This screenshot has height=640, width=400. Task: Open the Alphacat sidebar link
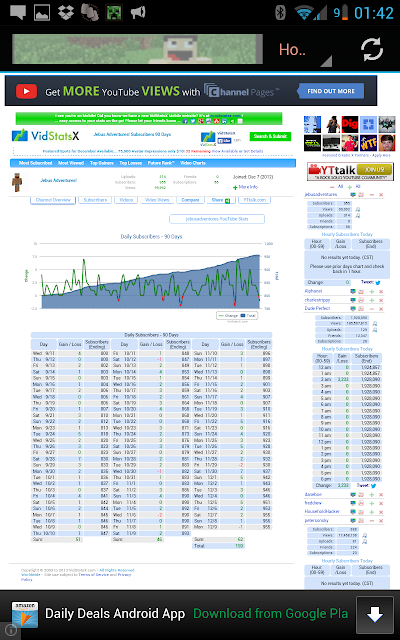(313, 291)
